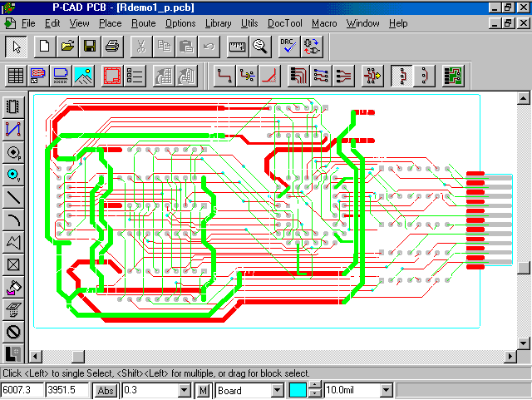532x400 pixels.
Task: Expand the Board layer dropdown
Action: tap(277, 391)
